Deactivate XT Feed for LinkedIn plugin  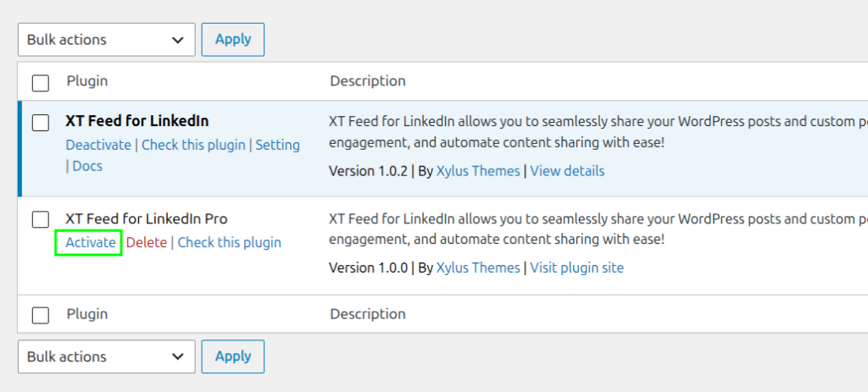click(x=98, y=145)
